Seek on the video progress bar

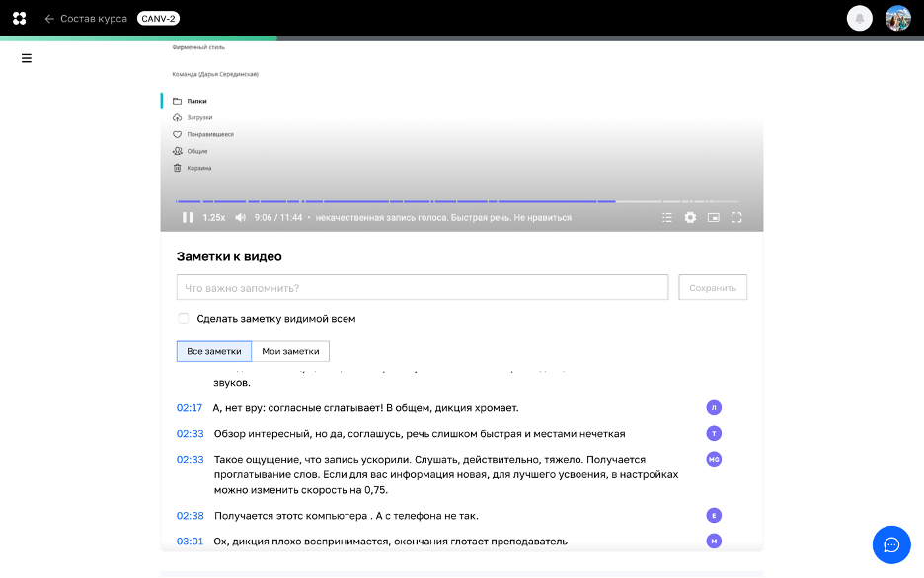(458, 201)
